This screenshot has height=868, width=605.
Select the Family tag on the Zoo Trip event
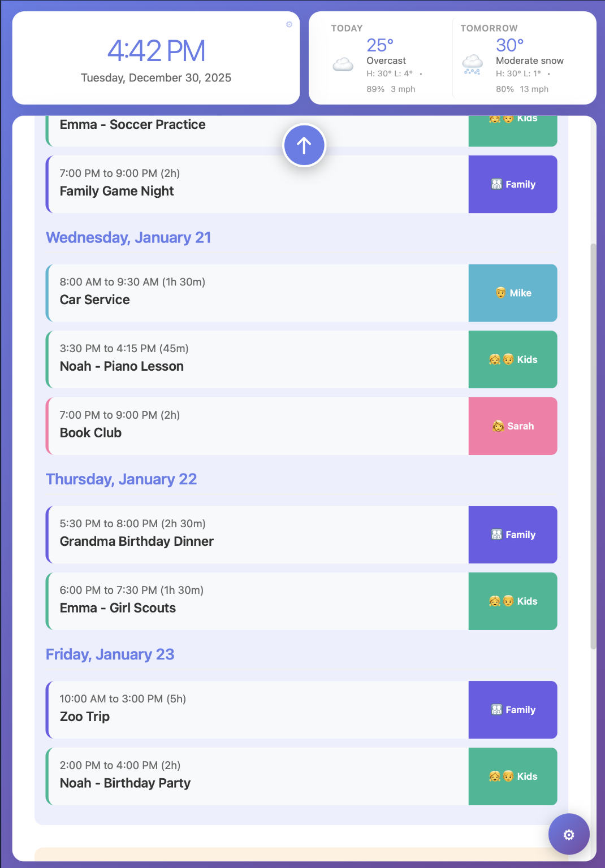click(x=512, y=710)
